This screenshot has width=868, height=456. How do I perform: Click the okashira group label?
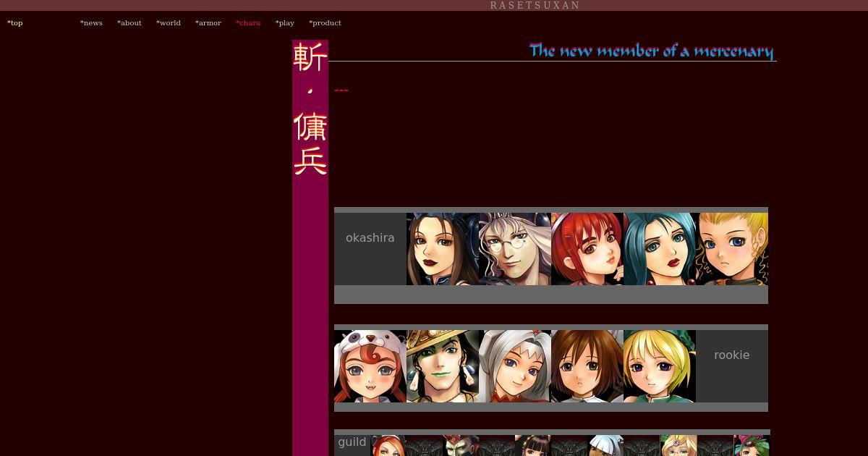click(x=370, y=238)
